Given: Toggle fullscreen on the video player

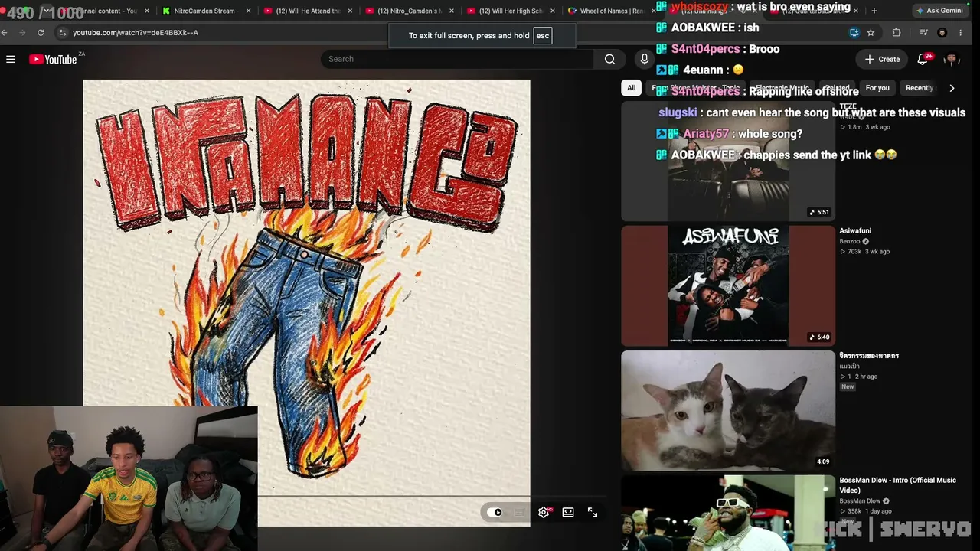Looking at the screenshot, I should tap(593, 512).
